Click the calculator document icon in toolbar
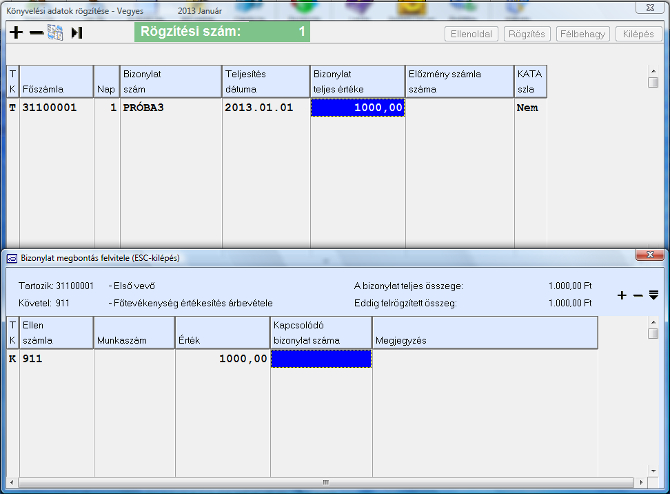This screenshot has width=670, height=494. coord(55,33)
